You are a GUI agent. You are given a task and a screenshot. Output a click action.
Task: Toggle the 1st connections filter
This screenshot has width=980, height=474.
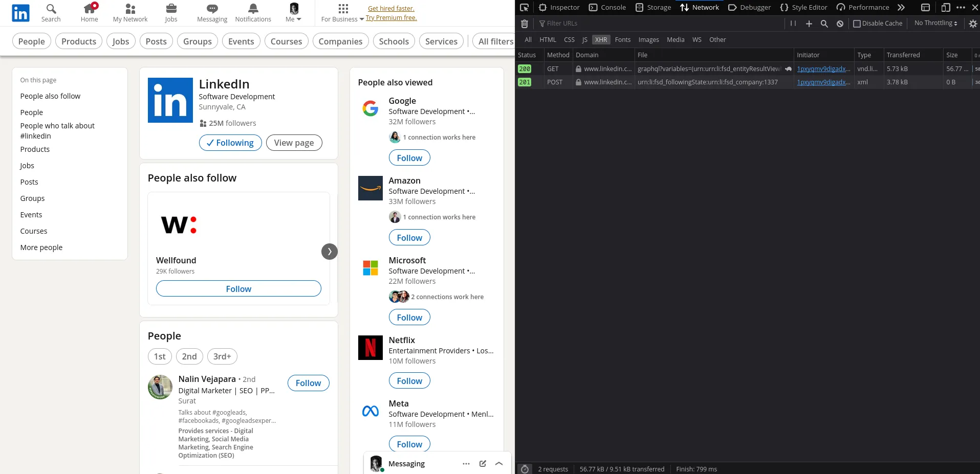coord(160,356)
